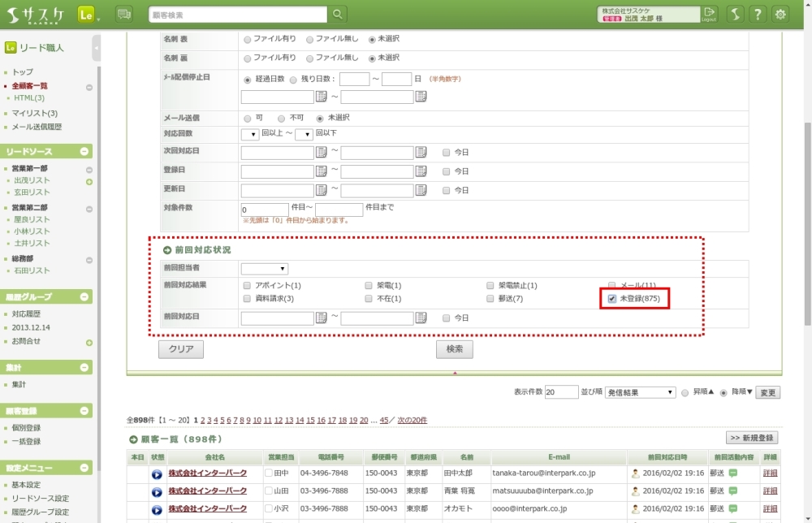Click the magnifier search icon in the top bar

click(338, 15)
